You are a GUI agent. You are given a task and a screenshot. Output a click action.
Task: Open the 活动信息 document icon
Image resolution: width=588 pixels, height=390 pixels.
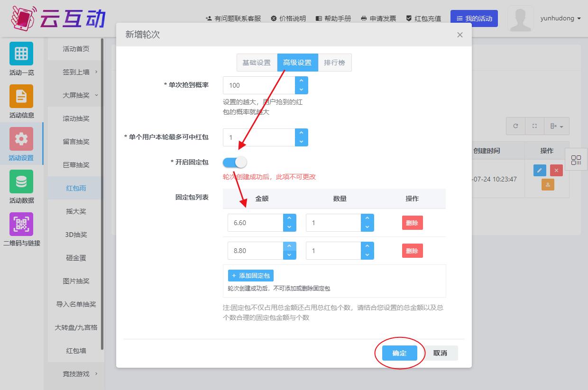coord(21,96)
